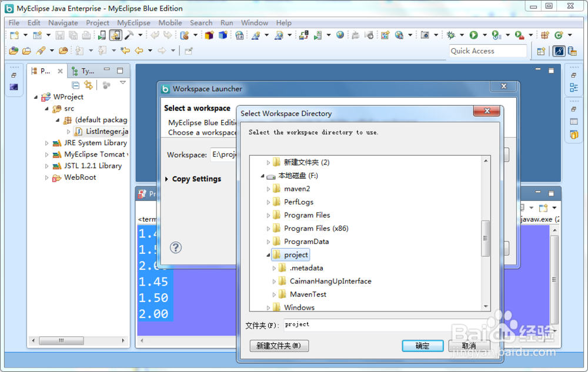Image resolution: width=588 pixels, height=372 pixels.
Task: Expand the MavenTest folder node
Action: [274, 294]
